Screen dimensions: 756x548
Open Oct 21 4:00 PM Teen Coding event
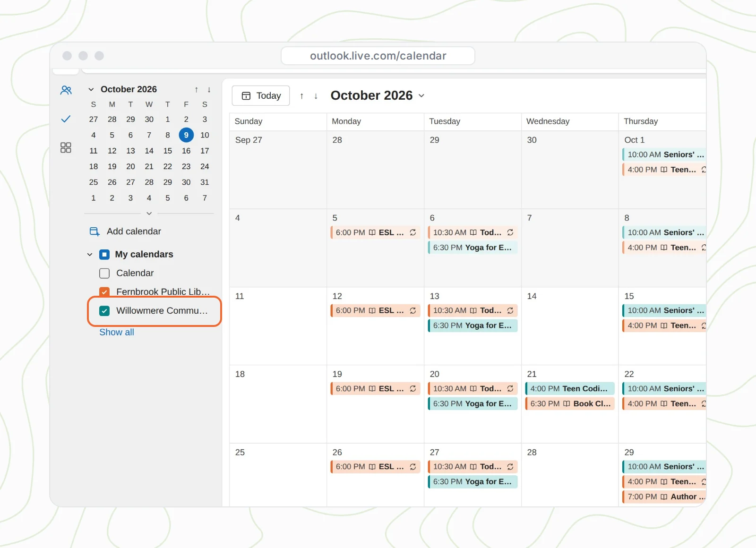[570, 388]
